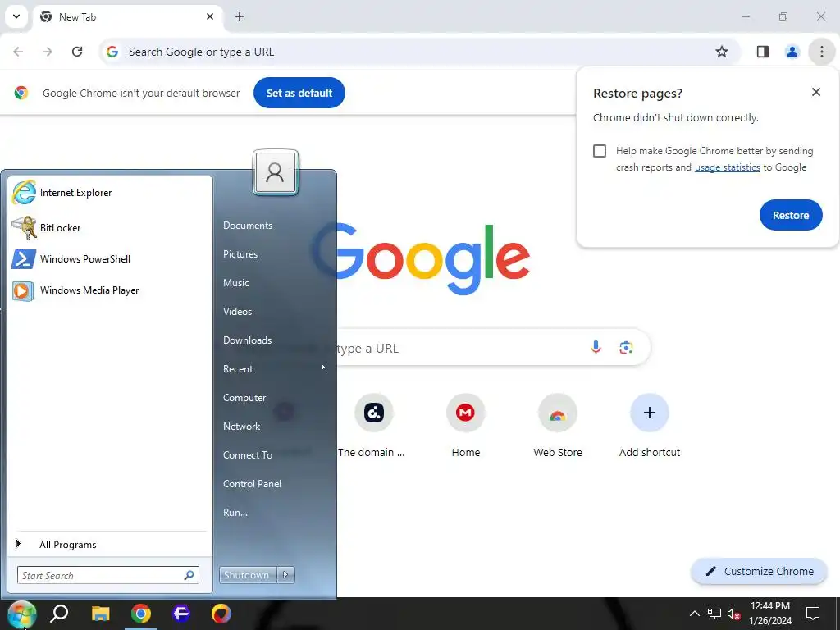840x630 pixels.
Task: Open Control Panel
Action: point(252,484)
